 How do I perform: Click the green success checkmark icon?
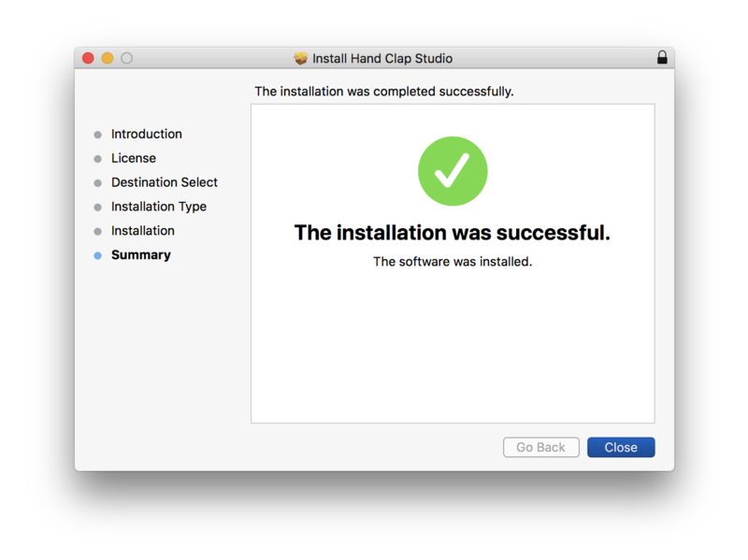(453, 171)
